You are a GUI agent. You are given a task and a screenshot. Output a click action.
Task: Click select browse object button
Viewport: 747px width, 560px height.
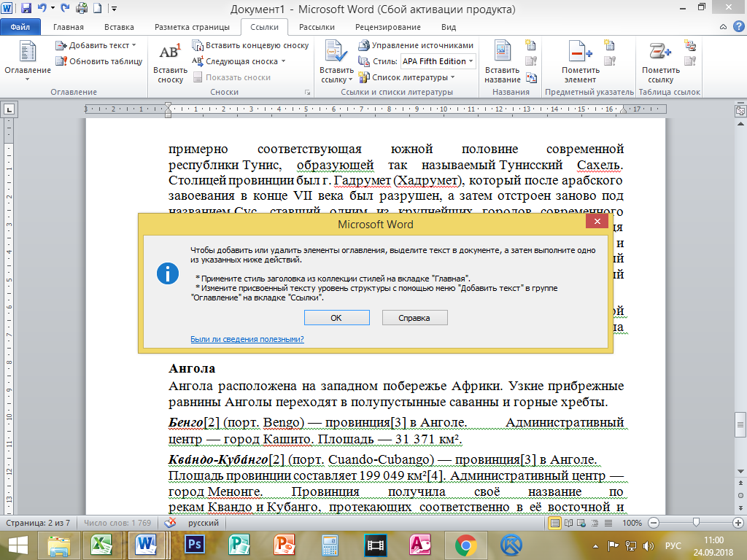coord(740,496)
